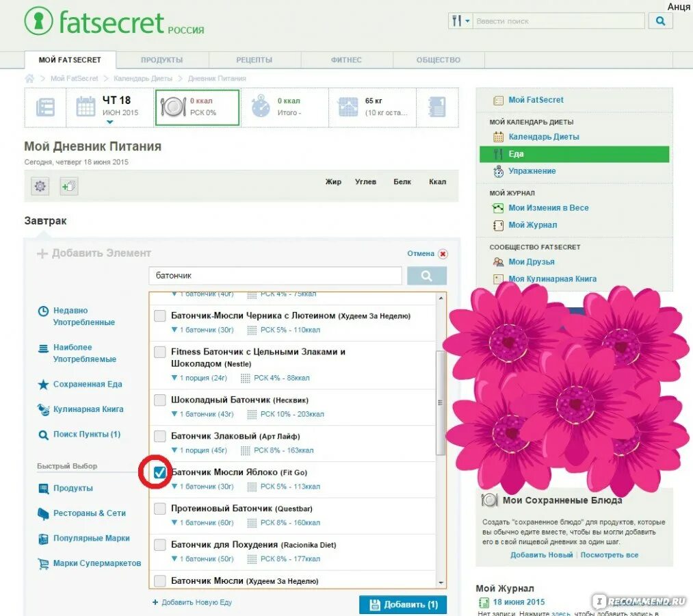The height and width of the screenshot is (616, 693).
Task: Click the Популярные Марки icon
Action: coord(43,539)
